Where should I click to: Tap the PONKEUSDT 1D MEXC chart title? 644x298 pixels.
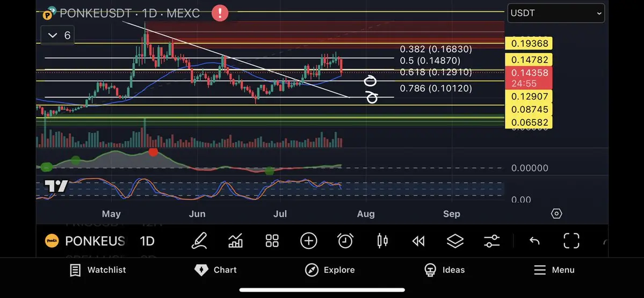pos(130,13)
